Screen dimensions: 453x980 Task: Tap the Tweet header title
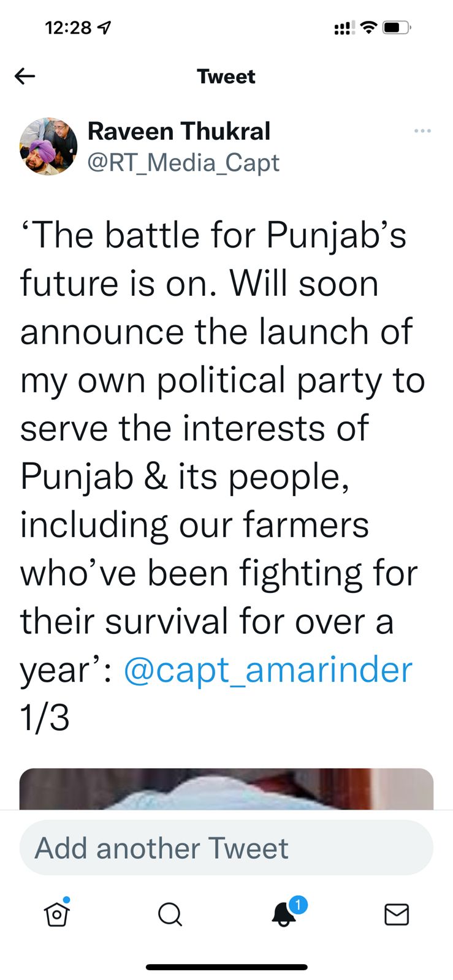pyautogui.click(x=226, y=77)
